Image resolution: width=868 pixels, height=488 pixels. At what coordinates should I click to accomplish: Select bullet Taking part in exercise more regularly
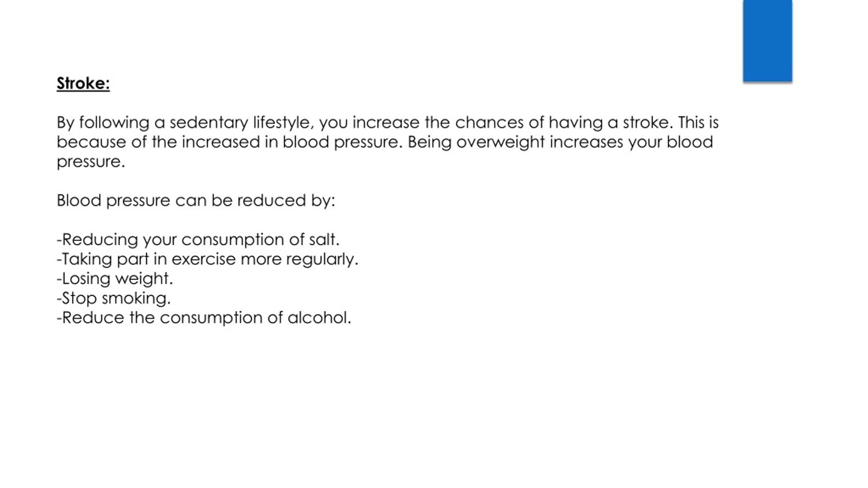208,259
